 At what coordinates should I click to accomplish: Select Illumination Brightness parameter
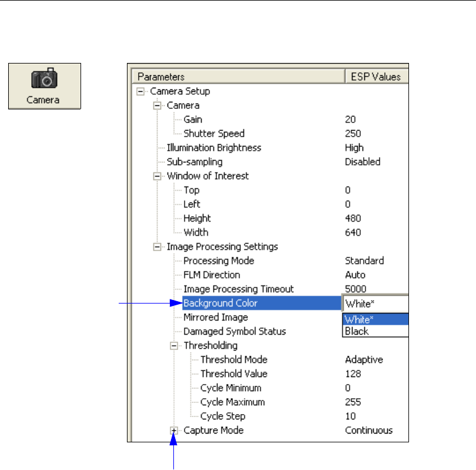click(x=214, y=148)
